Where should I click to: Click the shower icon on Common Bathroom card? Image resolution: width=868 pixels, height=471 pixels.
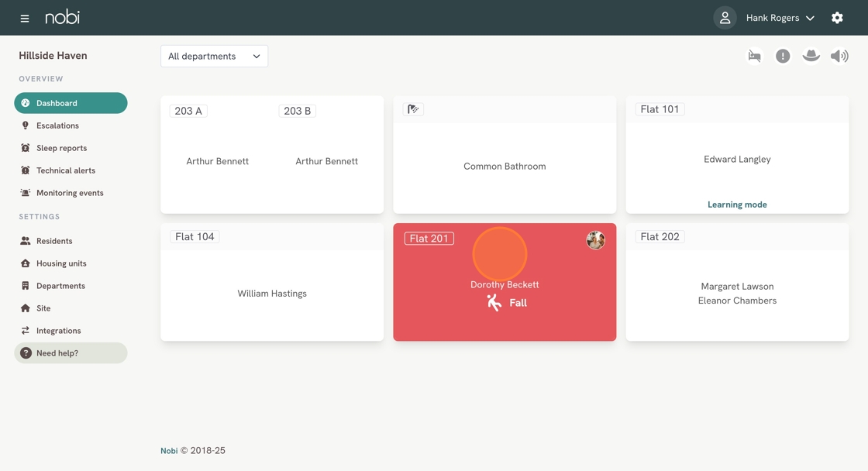coord(413,109)
